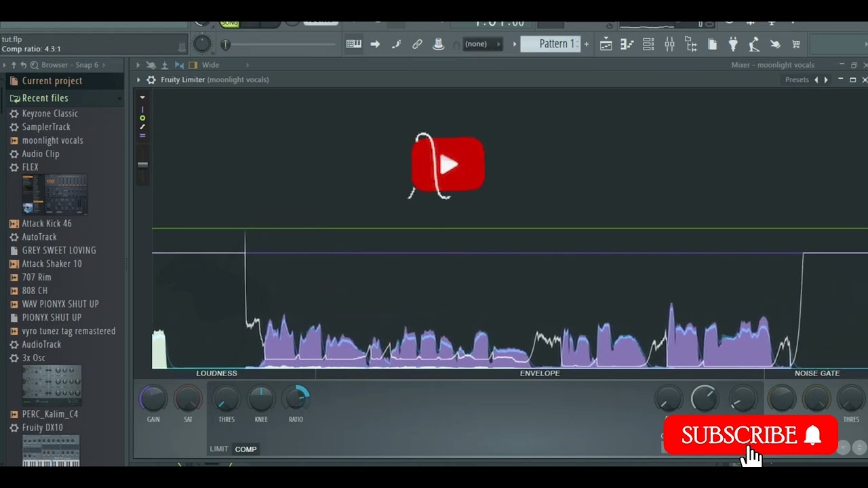
Task: Click the channel rack row-list icon
Action: tap(648, 44)
